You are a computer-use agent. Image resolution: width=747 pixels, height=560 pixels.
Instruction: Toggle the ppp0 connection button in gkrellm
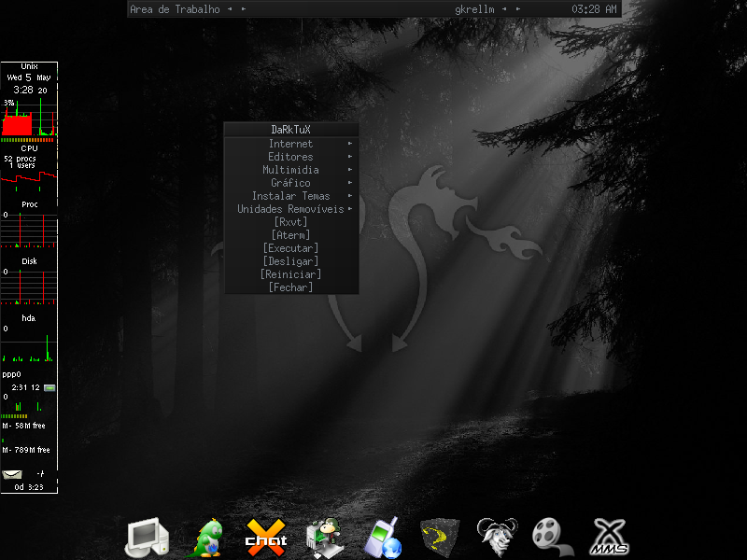tap(49, 387)
